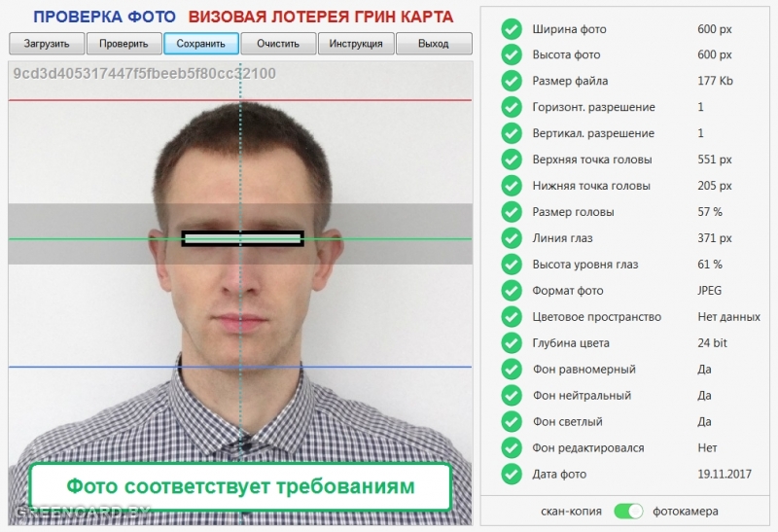Image resolution: width=778 pixels, height=532 pixels.
Task: Click the Фон редактировался label
Action: (x=588, y=448)
